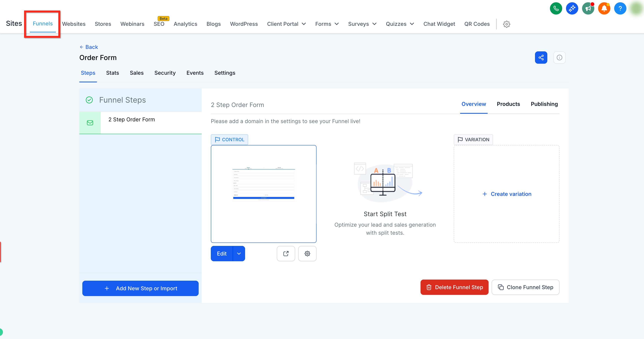Click the control page thumbnail preview
Image resolution: width=644 pixels, height=339 pixels.
(x=263, y=194)
